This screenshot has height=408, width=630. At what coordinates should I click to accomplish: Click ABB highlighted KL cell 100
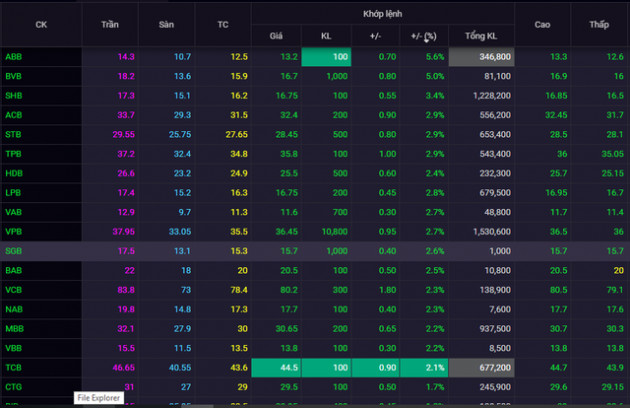point(326,57)
